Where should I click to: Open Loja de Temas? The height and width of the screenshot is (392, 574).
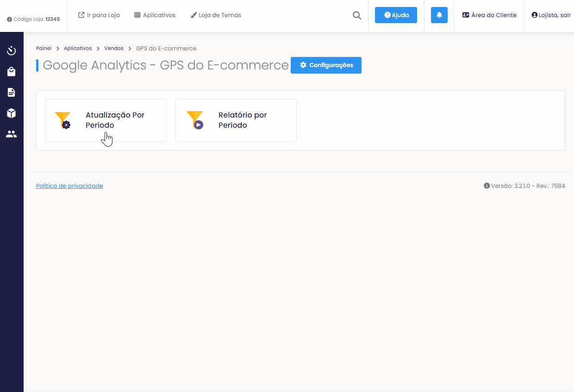point(216,15)
